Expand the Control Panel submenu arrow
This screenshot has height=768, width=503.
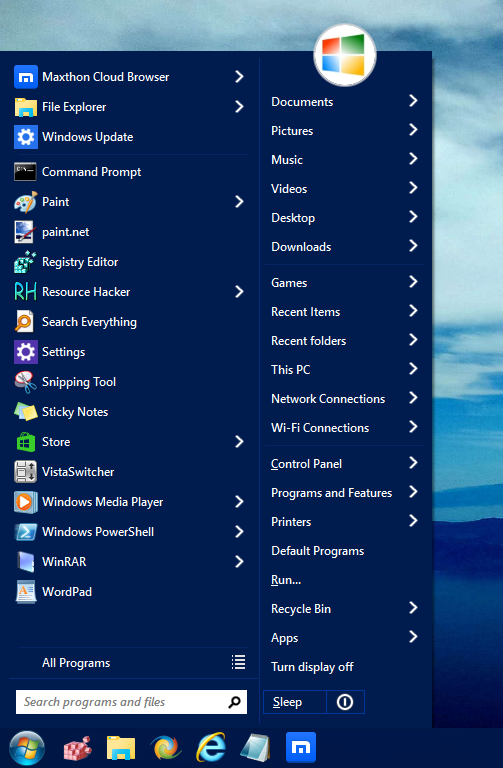tap(413, 463)
